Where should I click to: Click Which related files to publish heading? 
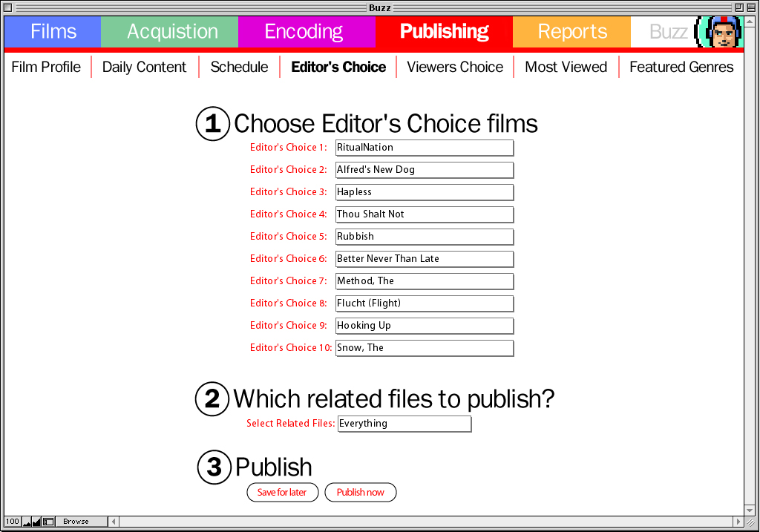[393, 399]
